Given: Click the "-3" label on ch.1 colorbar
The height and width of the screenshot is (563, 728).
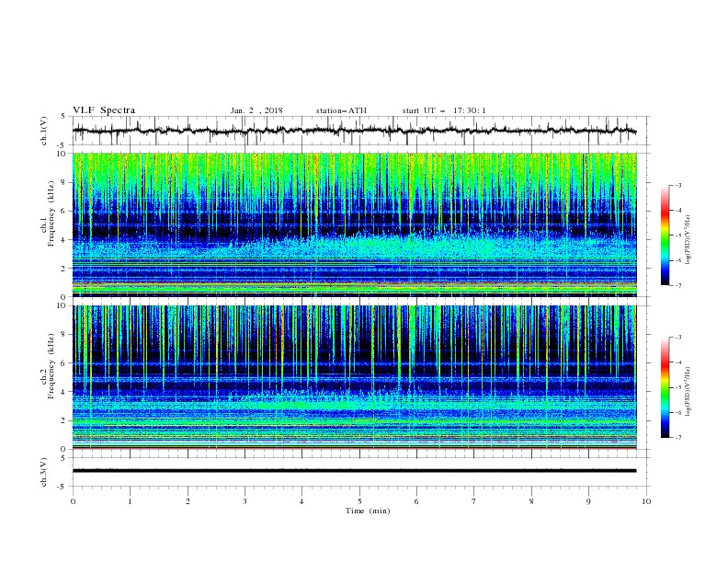Looking at the screenshot, I should [677, 185].
